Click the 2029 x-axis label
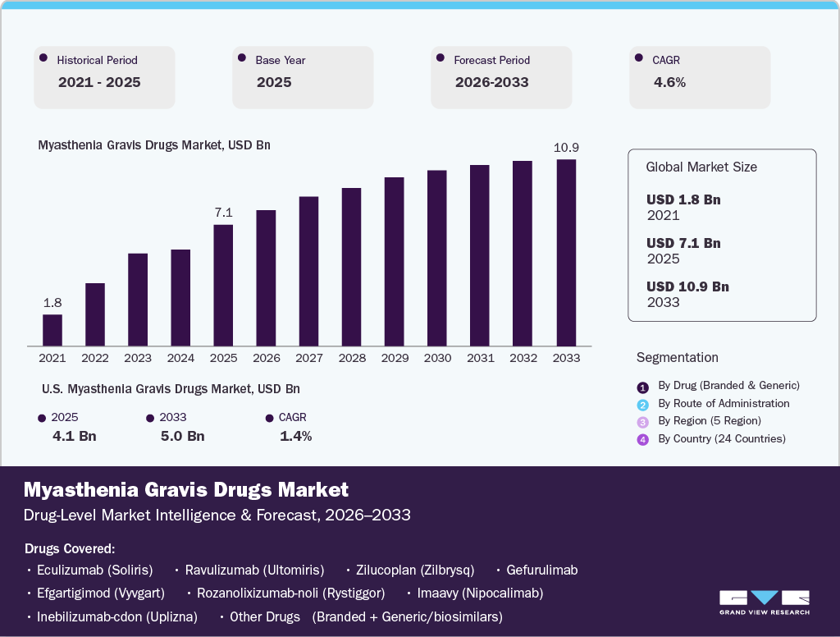The width and height of the screenshot is (840, 637). pyautogui.click(x=395, y=358)
